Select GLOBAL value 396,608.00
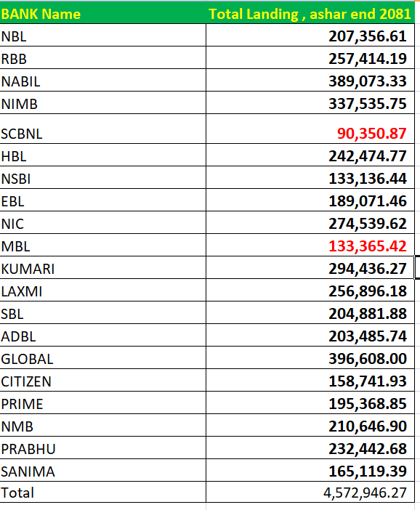 [x=310, y=357]
